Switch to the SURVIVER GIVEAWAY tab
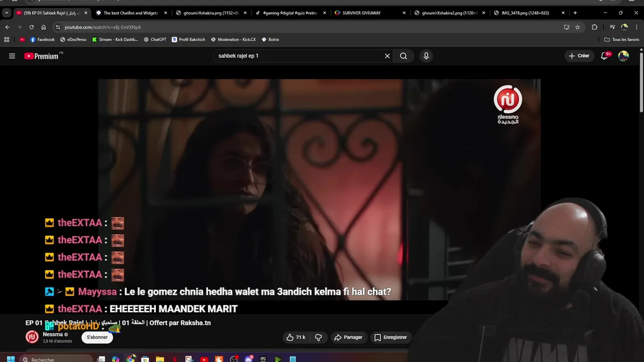 pos(369,13)
